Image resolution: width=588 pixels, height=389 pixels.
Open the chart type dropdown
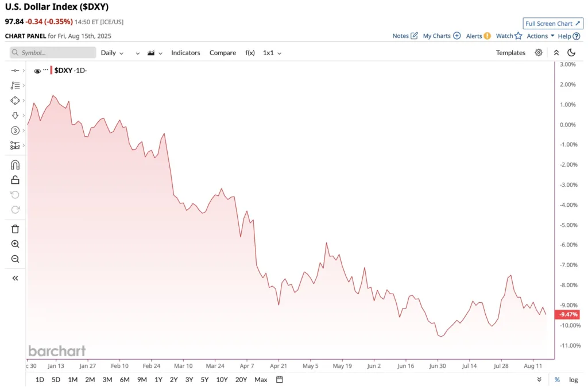point(154,53)
